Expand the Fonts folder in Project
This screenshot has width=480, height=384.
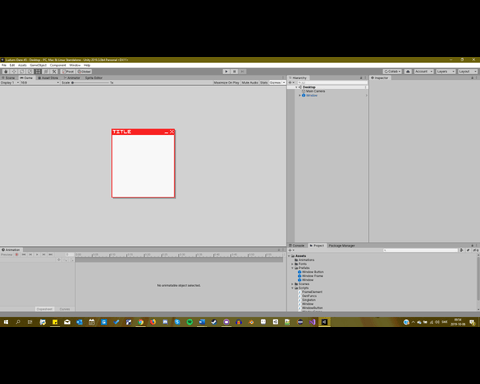[x=292, y=264]
